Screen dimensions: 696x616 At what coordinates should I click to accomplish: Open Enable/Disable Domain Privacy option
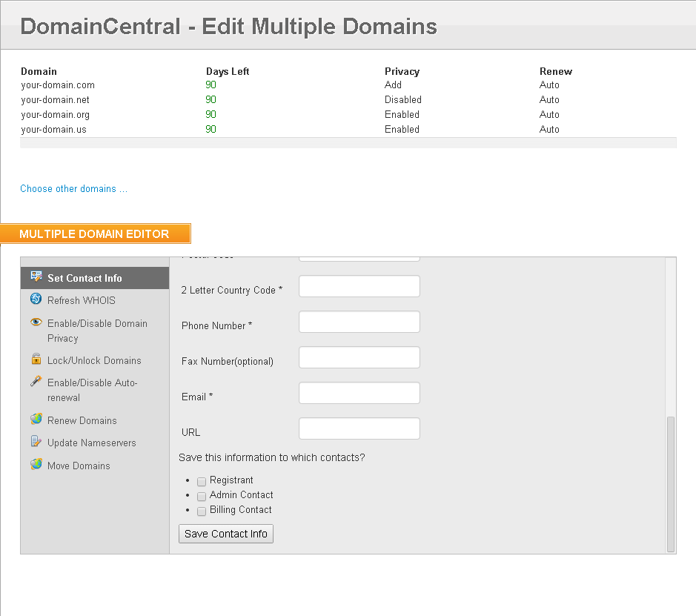[x=97, y=331]
